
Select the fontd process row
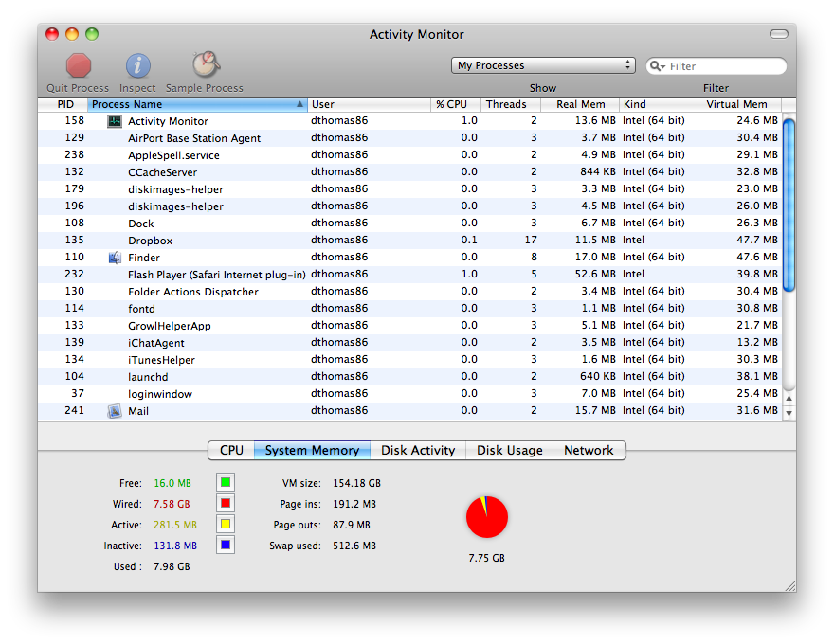tap(410, 309)
